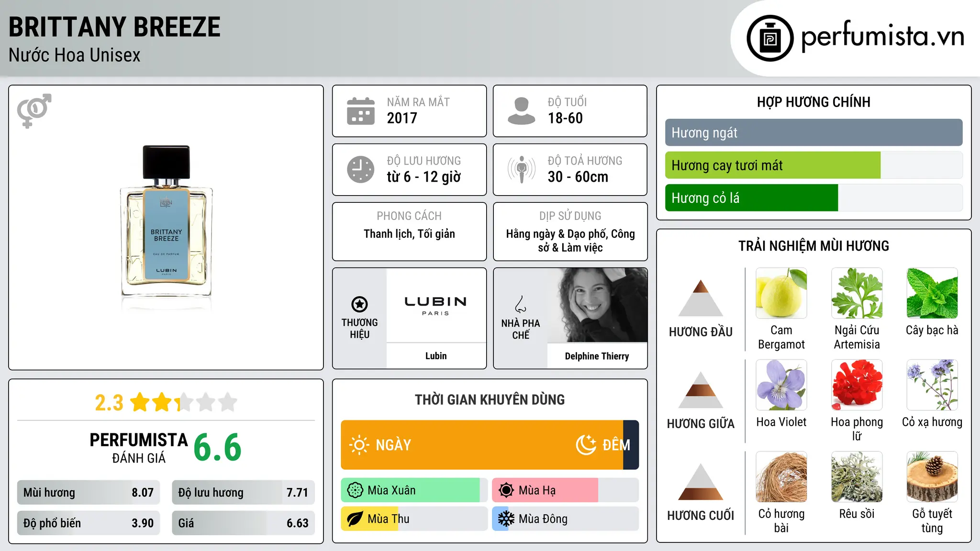
Task: Click the HƯƠNG CUỐI pyramid icon
Action: coord(701,482)
